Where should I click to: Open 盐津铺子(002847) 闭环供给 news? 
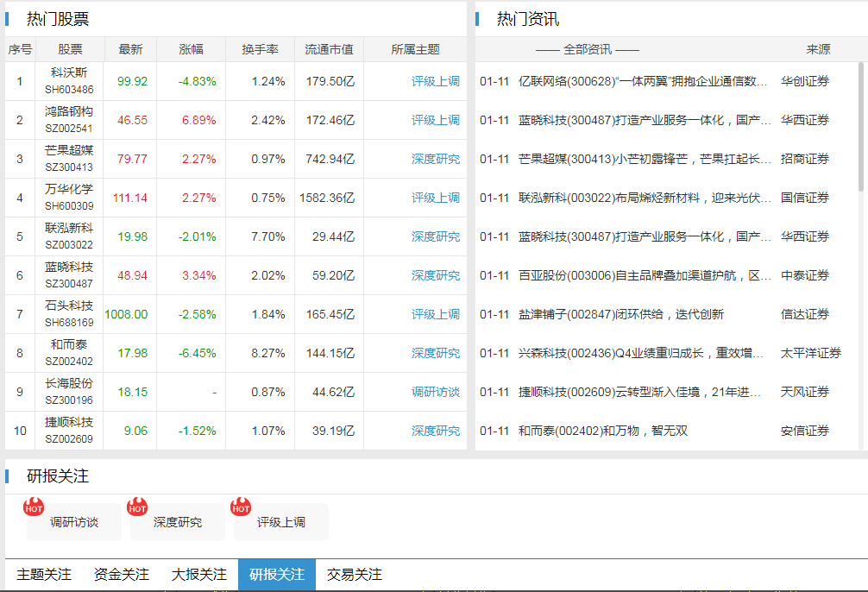pyautogui.click(x=621, y=314)
